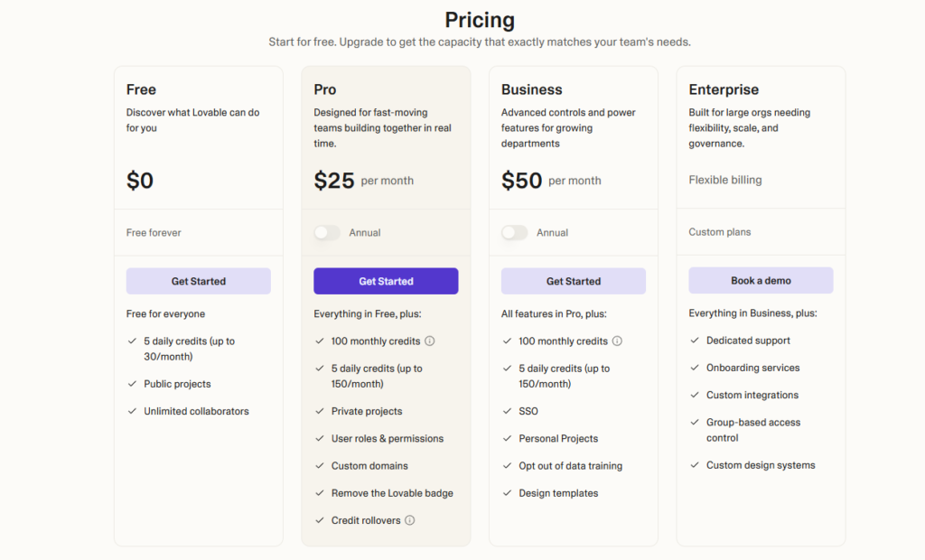Book a demo for Enterprise plan
This screenshot has width=925, height=560.
point(761,281)
